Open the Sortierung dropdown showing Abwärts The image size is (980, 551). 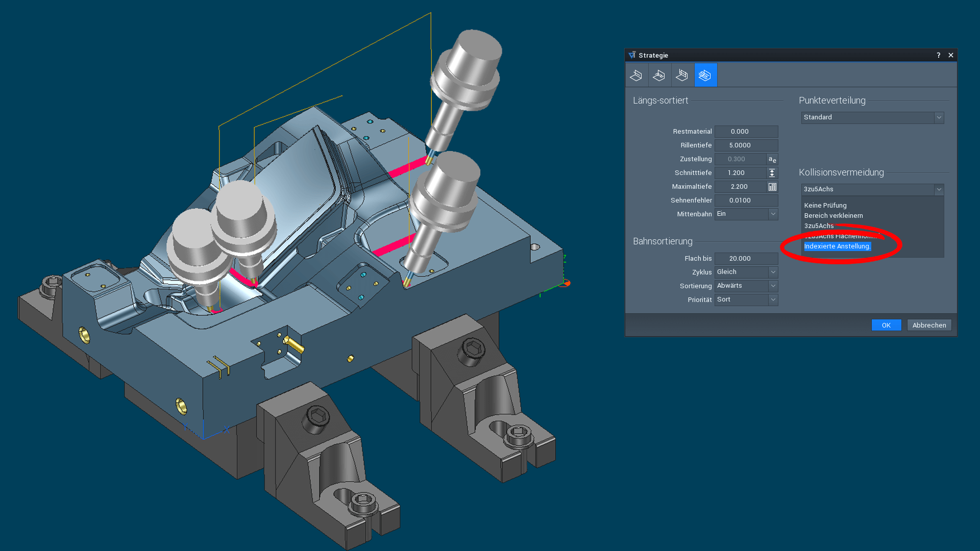tap(773, 286)
